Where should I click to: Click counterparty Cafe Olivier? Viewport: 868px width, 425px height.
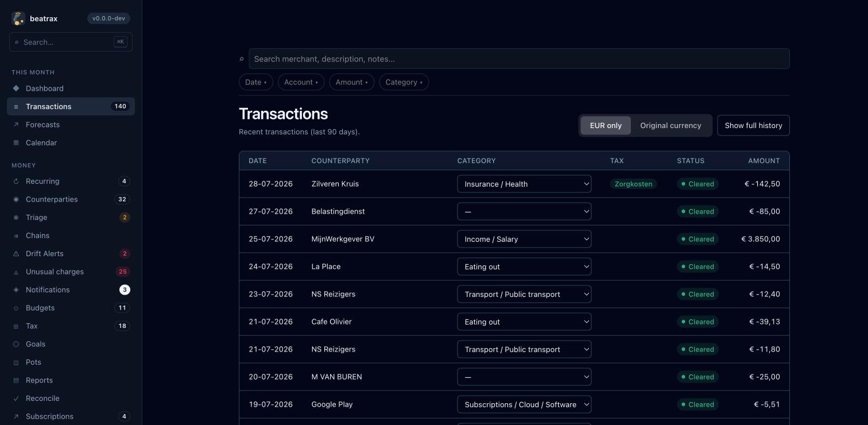331,322
